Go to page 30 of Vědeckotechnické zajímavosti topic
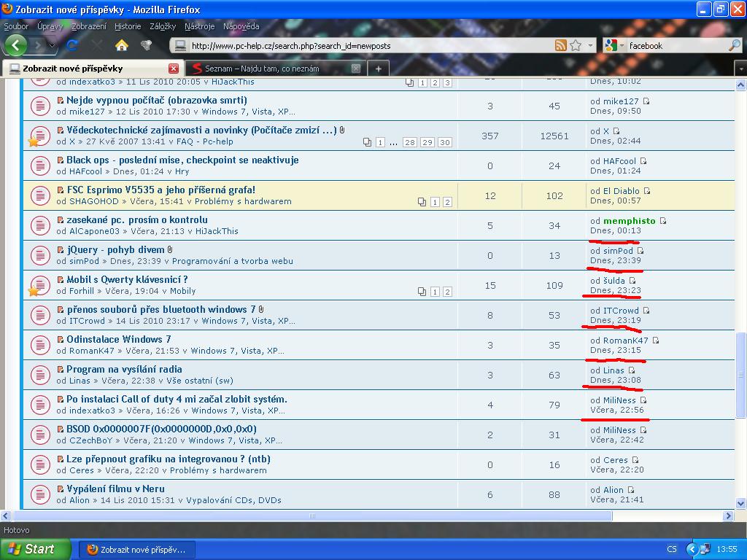The width and height of the screenshot is (747, 560). (x=444, y=142)
